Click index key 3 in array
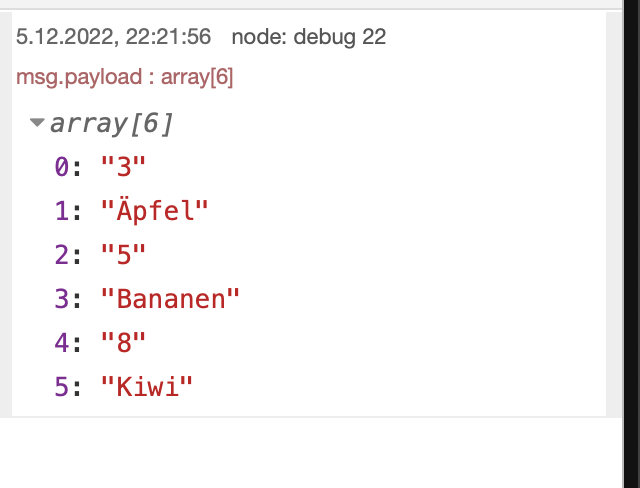Screen dimensions: 640x488 [x=62, y=299]
